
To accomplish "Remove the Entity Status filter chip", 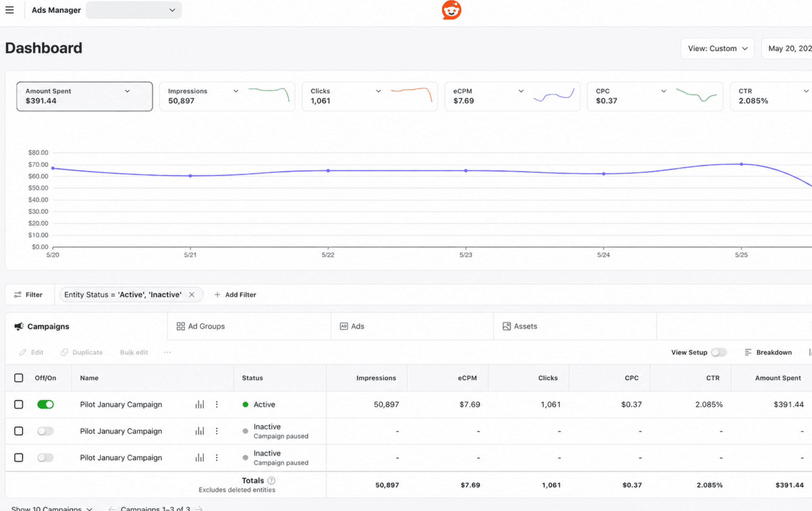I will click(192, 295).
